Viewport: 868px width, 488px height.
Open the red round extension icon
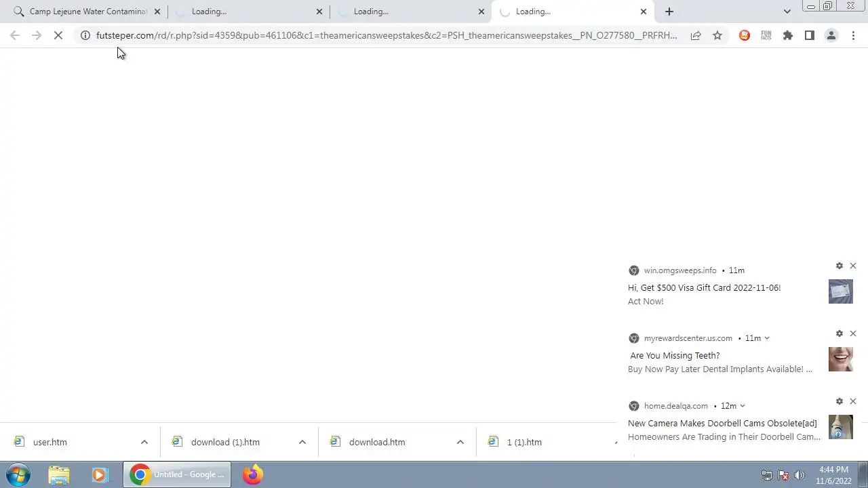(745, 35)
